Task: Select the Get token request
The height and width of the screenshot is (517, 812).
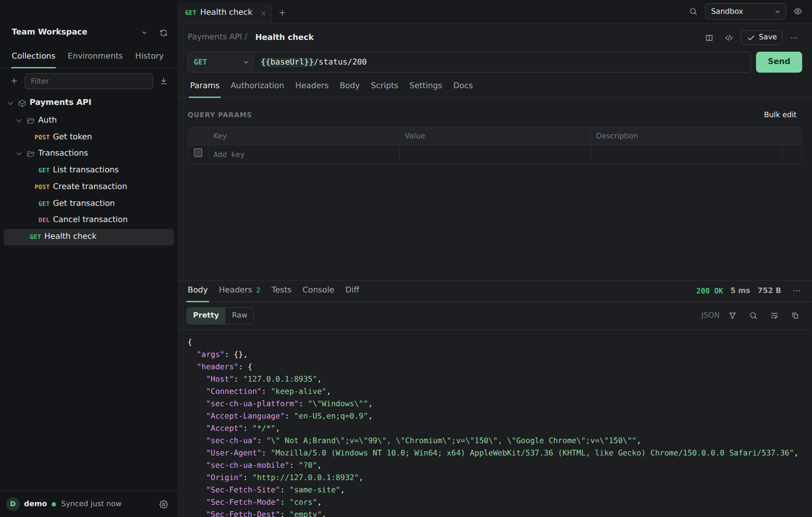Action: pyautogui.click(x=89, y=137)
